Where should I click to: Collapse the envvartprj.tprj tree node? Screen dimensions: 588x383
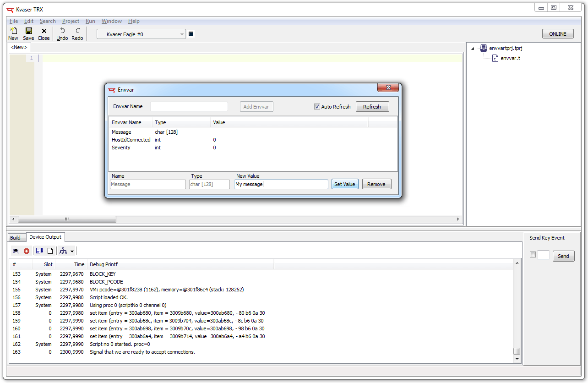(472, 48)
